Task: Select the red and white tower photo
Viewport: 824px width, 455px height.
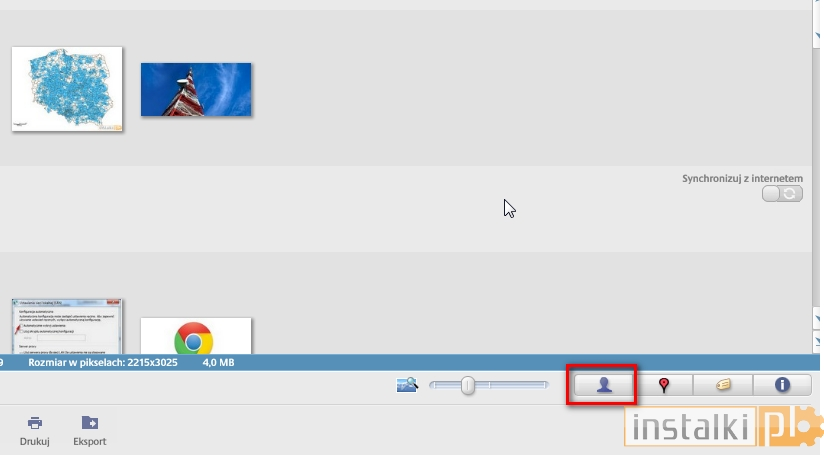Action: point(196,89)
